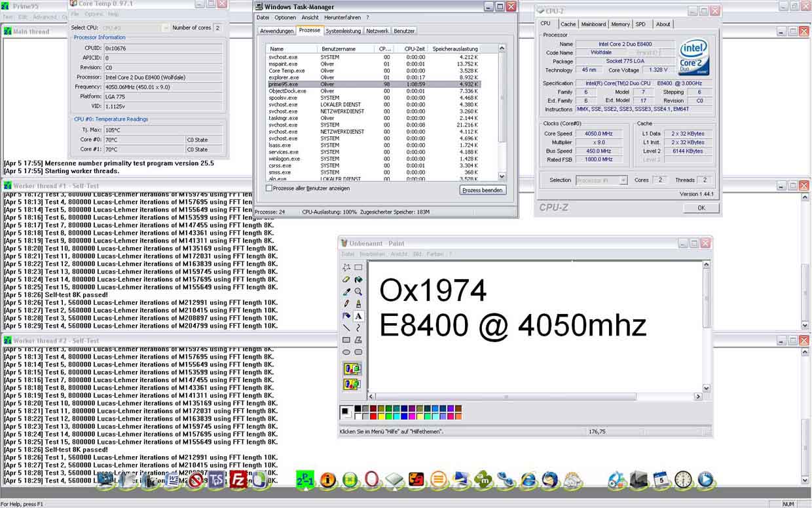Select the Brush tool in Paint
The width and height of the screenshot is (812, 508).
click(358, 303)
